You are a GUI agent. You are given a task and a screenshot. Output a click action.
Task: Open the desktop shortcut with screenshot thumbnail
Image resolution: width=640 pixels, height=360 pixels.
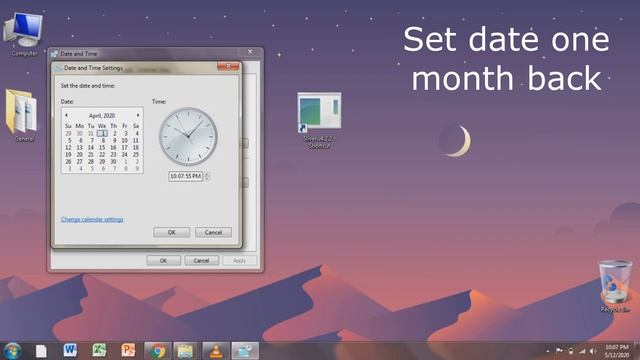point(319,120)
